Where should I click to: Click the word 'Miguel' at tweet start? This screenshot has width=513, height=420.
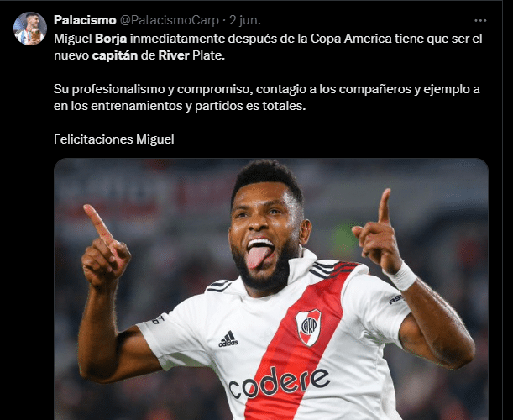(73, 39)
